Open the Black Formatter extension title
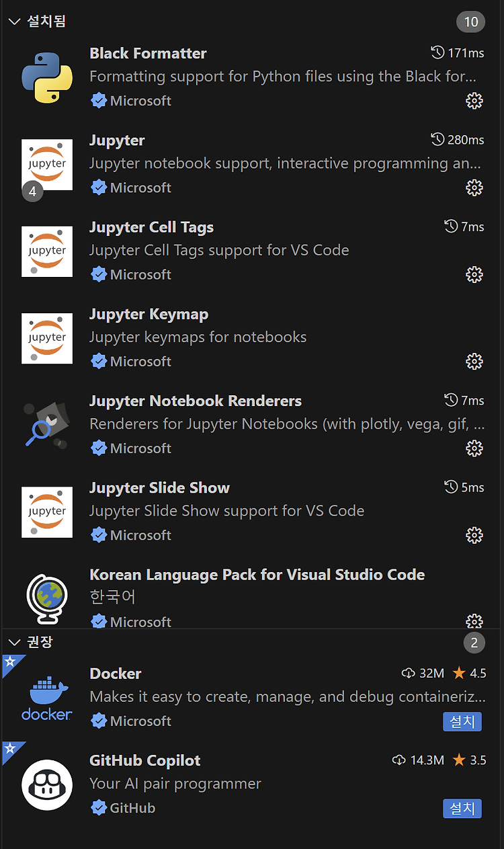Viewport: 504px width, 849px height. (x=148, y=53)
